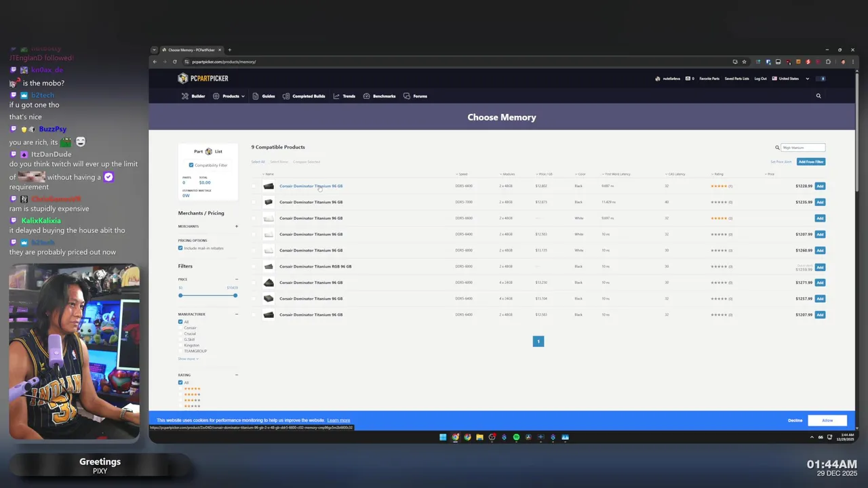The width and height of the screenshot is (868, 488).
Task: Click Decline on the cookie banner
Action: coord(795,420)
